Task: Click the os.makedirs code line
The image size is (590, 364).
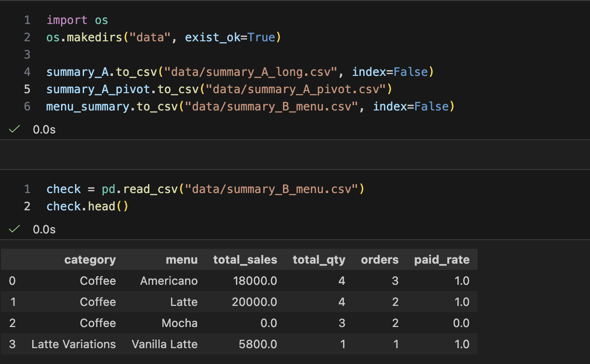Action: (x=163, y=37)
